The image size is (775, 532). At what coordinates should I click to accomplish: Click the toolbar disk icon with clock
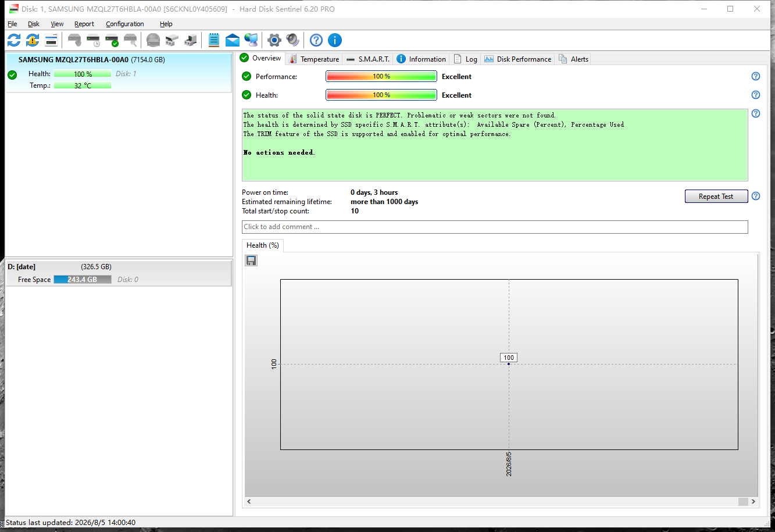click(x=93, y=40)
